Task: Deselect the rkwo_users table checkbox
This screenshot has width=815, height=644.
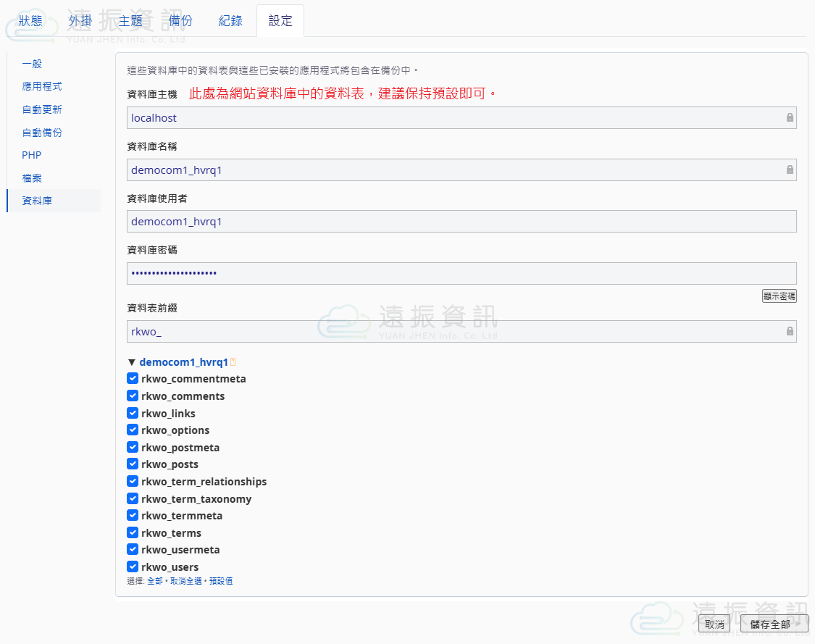Action: (133, 567)
